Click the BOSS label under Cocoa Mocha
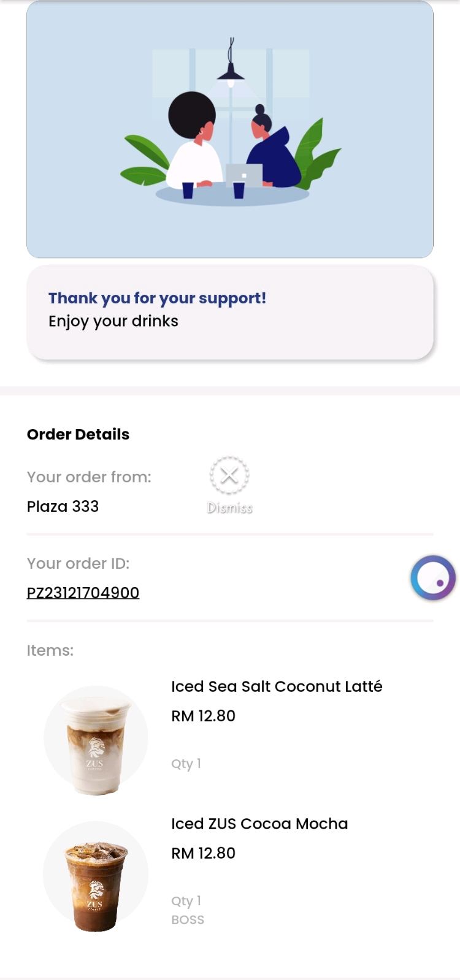Image resolution: width=460 pixels, height=980 pixels. [x=188, y=919]
